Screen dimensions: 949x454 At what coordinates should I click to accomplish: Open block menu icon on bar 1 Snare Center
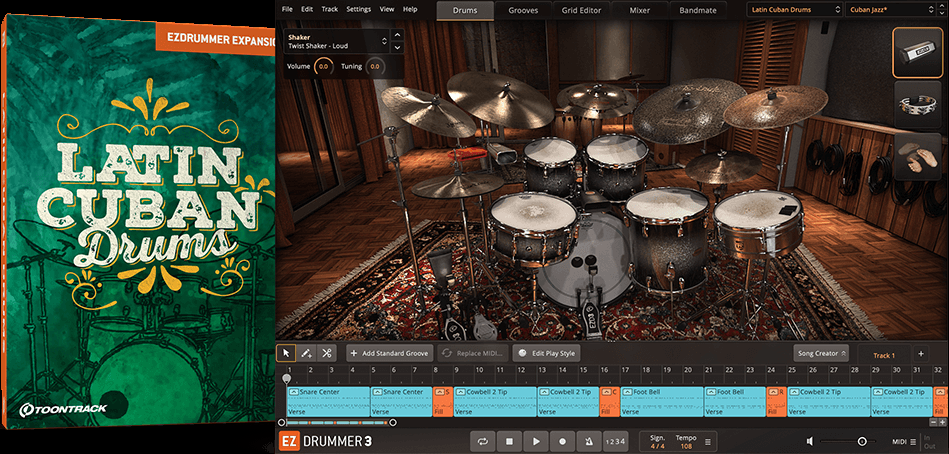coord(294,392)
